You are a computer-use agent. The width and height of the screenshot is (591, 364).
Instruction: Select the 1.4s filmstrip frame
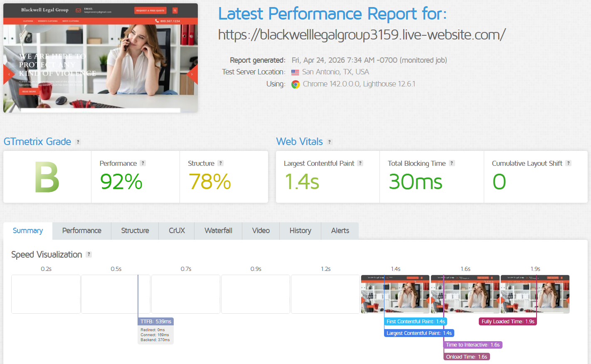click(x=395, y=294)
